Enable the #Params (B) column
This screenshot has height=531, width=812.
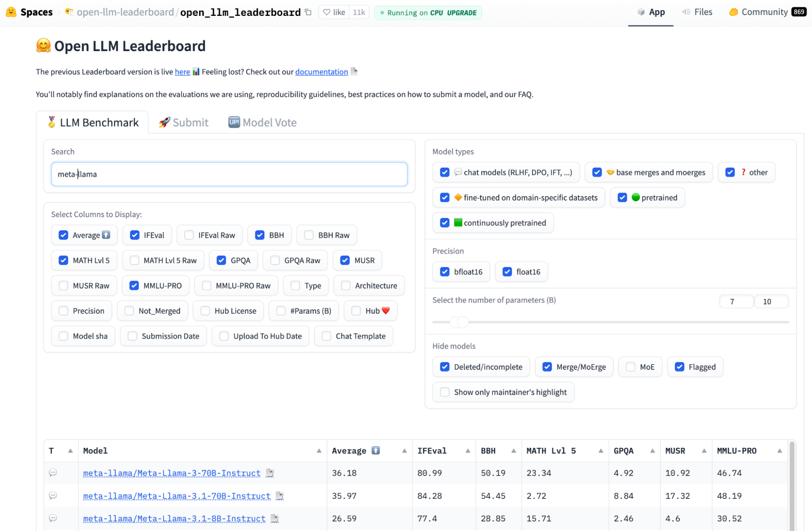[x=281, y=311]
